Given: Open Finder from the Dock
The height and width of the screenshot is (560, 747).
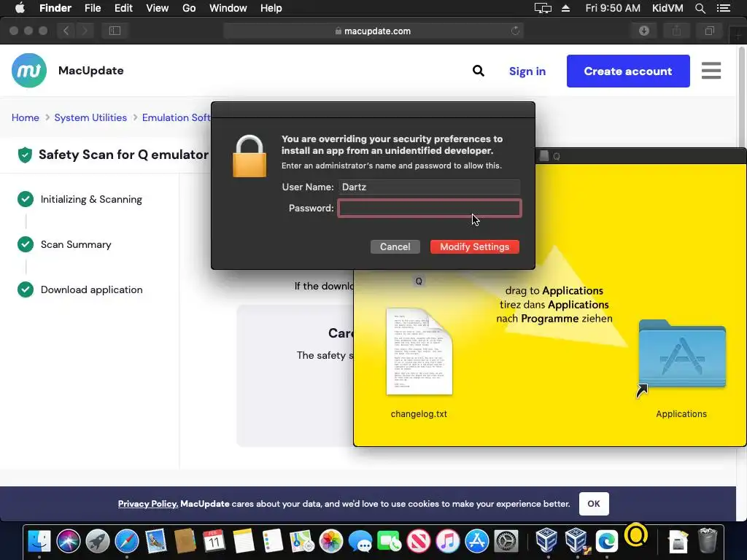Looking at the screenshot, I should pos(39,542).
